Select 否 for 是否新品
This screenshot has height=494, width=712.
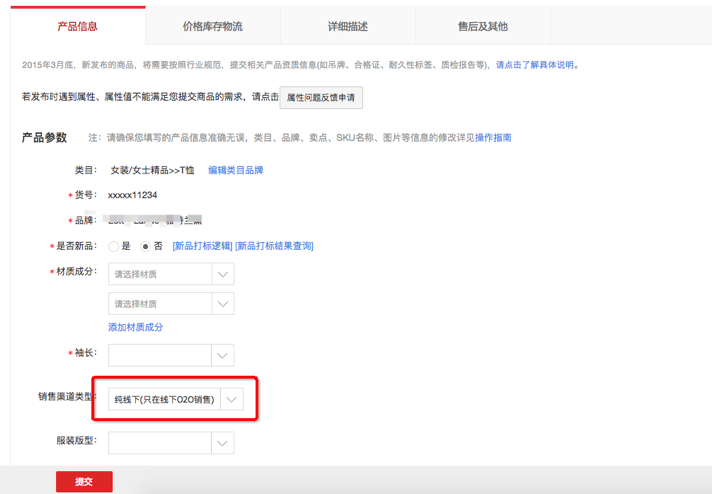145,247
